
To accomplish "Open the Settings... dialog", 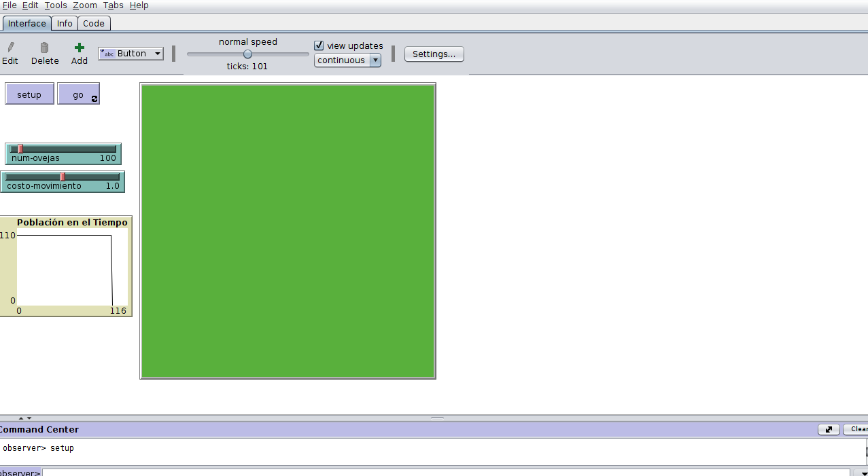I will click(434, 54).
